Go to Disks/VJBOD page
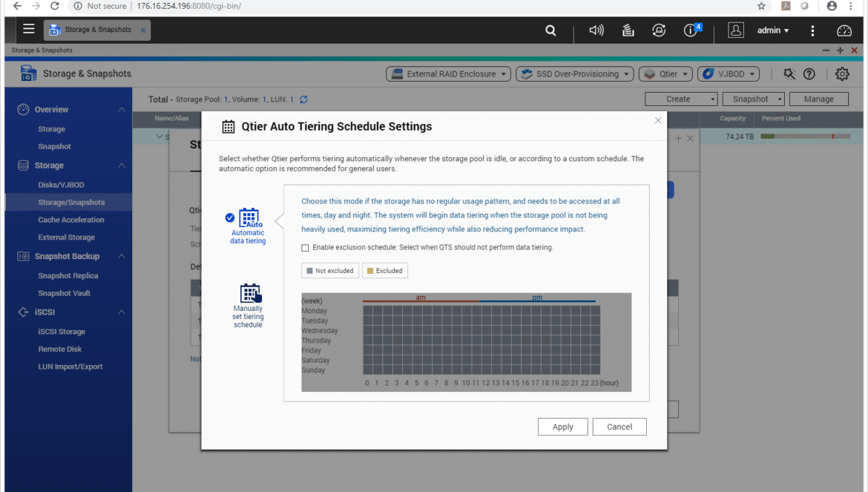The height and width of the screenshot is (492, 868). pos(61,185)
